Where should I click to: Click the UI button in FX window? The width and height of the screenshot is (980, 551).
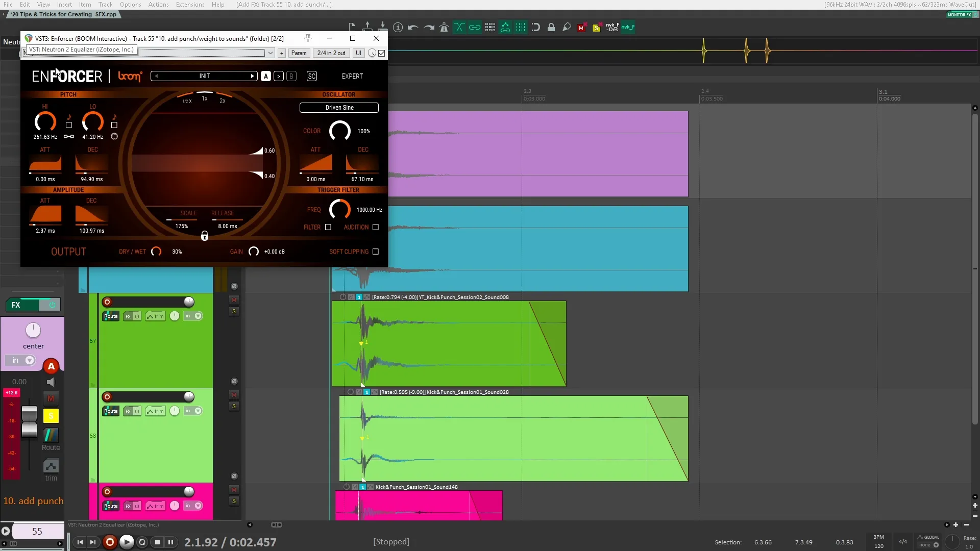[x=358, y=53]
